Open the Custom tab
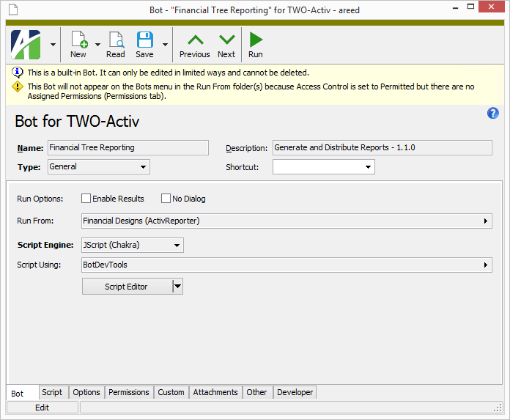Viewport: 510px width, 420px height. 171,392
